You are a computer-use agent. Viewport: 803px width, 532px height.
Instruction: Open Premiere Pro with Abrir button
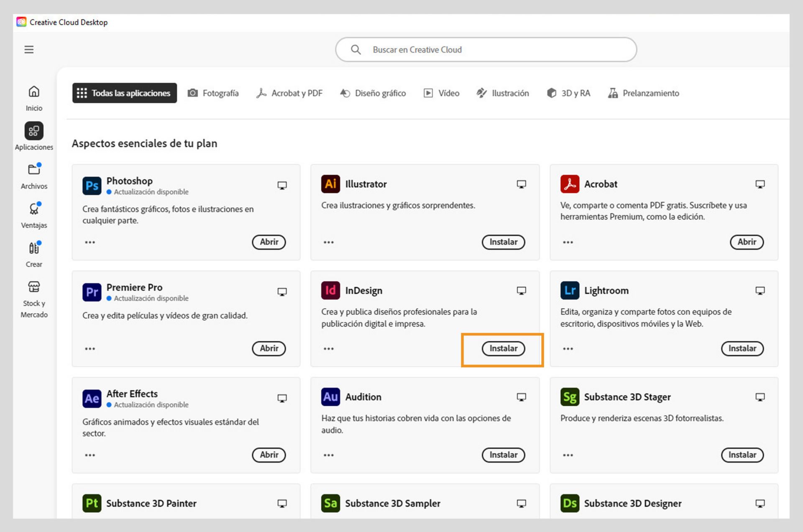click(x=269, y=348)
